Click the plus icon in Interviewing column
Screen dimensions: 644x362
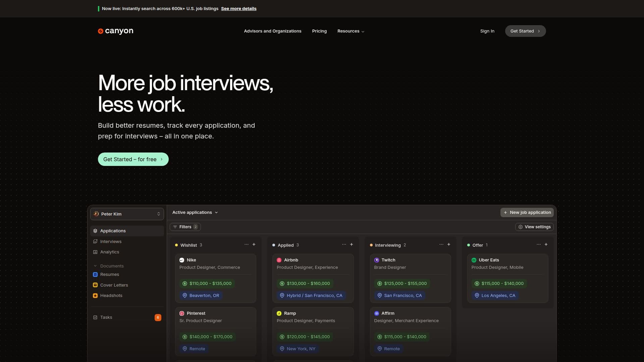[x=449, y=245]
